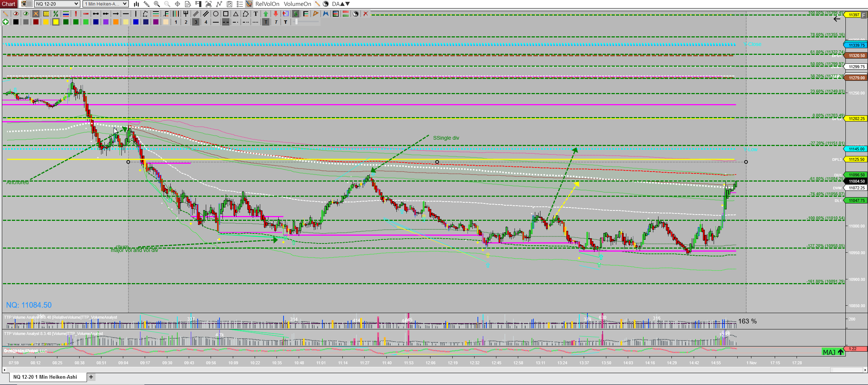Toggle the RelVolOn indicator button
The height and width of the screenshot is (385, 868).
267,4
